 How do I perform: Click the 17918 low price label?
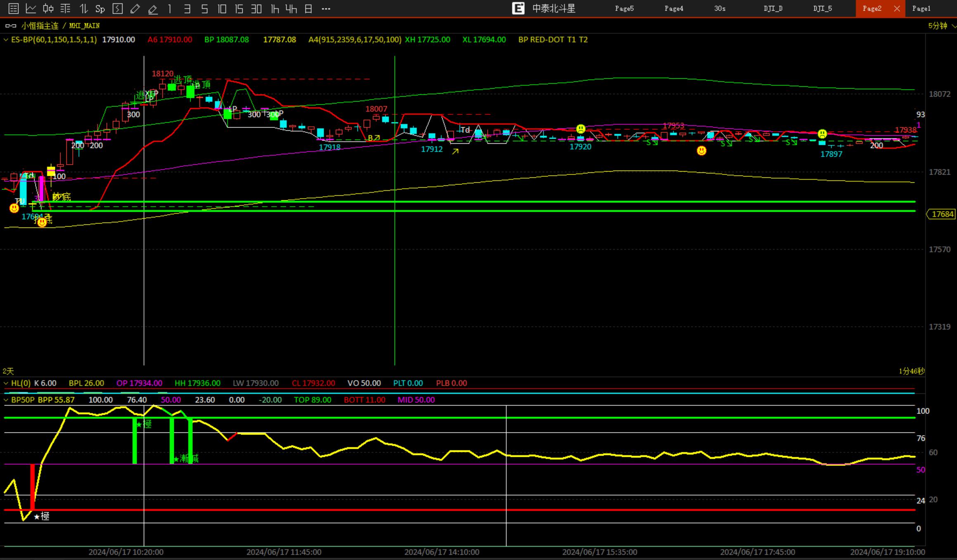click(329, 147)
